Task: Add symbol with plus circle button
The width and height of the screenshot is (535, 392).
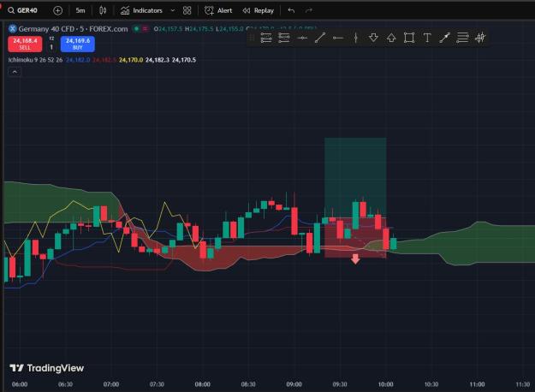Action: click(x=57, y=10)
